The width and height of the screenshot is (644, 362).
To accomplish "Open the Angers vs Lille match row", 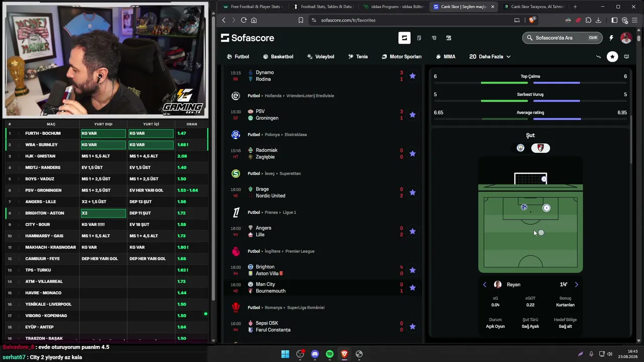I will click(322, 231).
